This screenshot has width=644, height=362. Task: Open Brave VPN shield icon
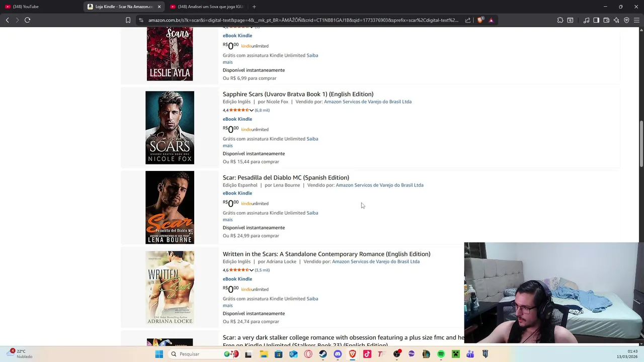626,20
